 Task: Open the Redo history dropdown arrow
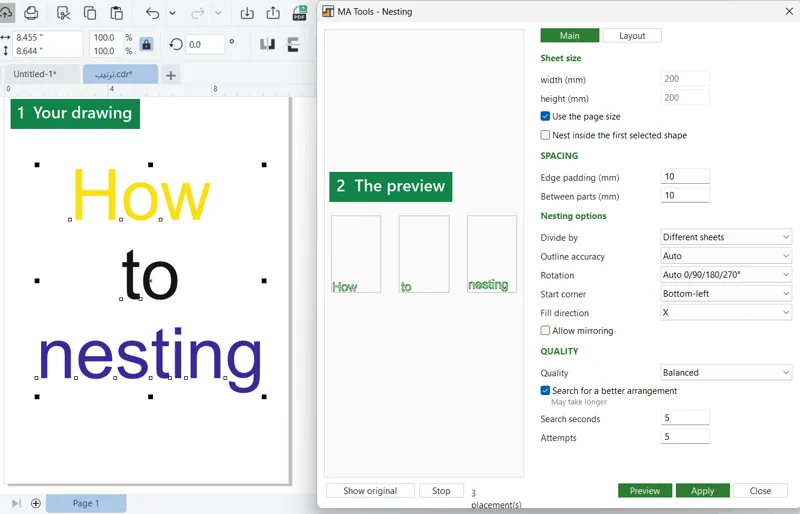point(218,13)
